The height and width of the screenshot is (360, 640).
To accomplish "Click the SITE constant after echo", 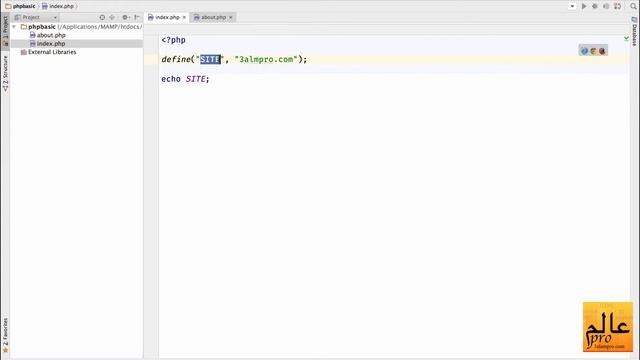I will [x=196, y=79].
